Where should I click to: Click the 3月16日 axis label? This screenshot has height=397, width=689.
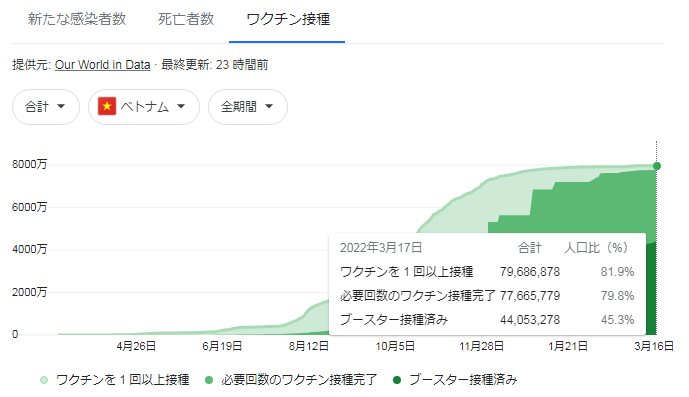[x=654, y=346]
